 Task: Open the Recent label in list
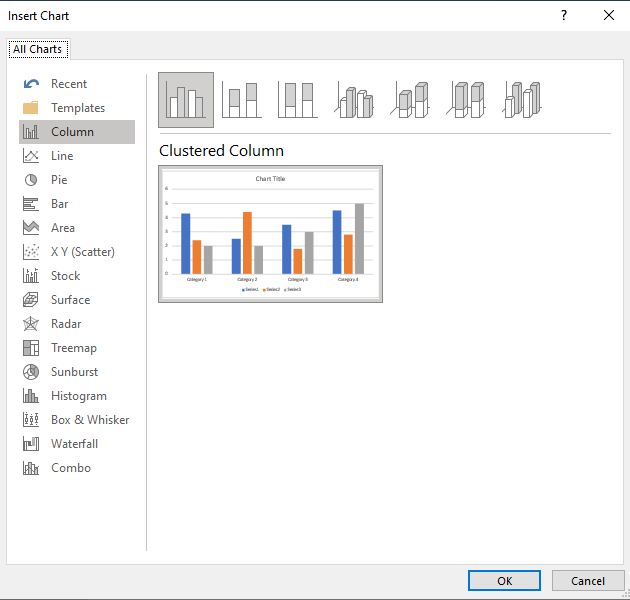[69, 84]
